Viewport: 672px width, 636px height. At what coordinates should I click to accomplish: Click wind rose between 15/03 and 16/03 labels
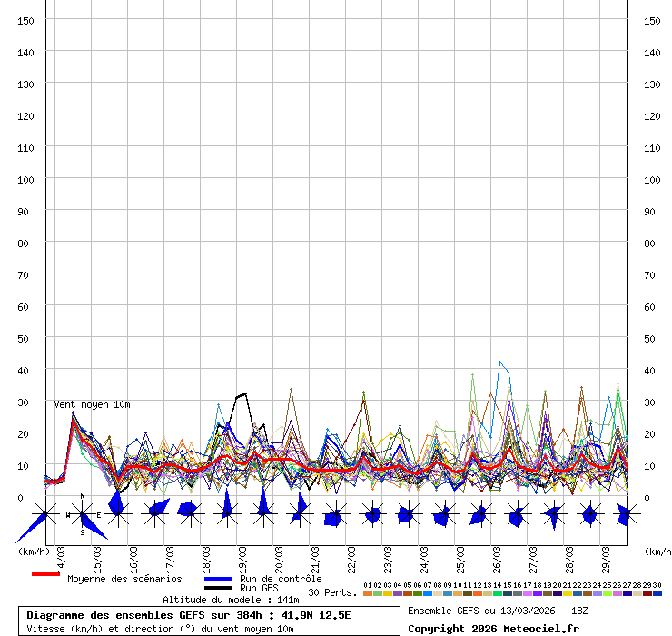click(117, 515)
